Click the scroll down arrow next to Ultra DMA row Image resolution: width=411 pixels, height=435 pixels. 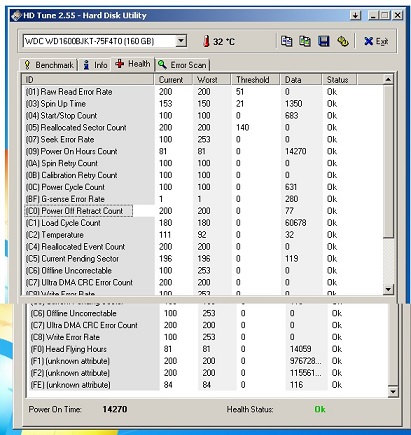388,289
